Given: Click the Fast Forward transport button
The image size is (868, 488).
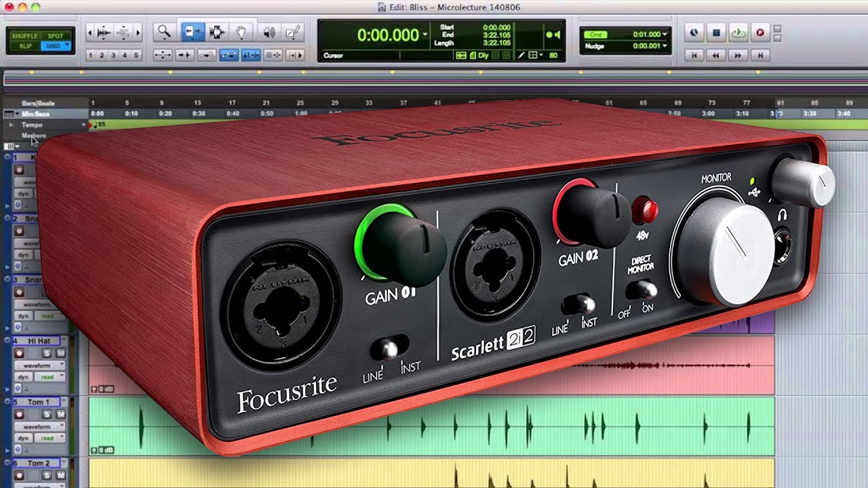Looking at the screenshot, I should [738, 55].
